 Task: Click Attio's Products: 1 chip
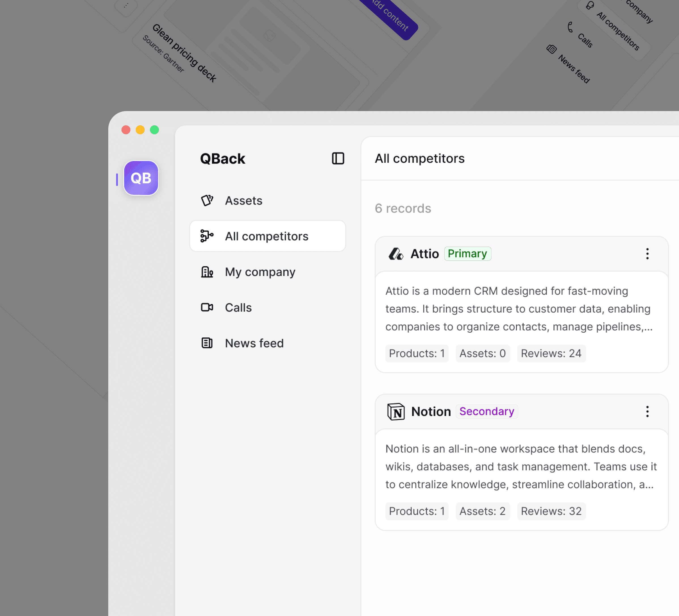click(x=417, y=353)
